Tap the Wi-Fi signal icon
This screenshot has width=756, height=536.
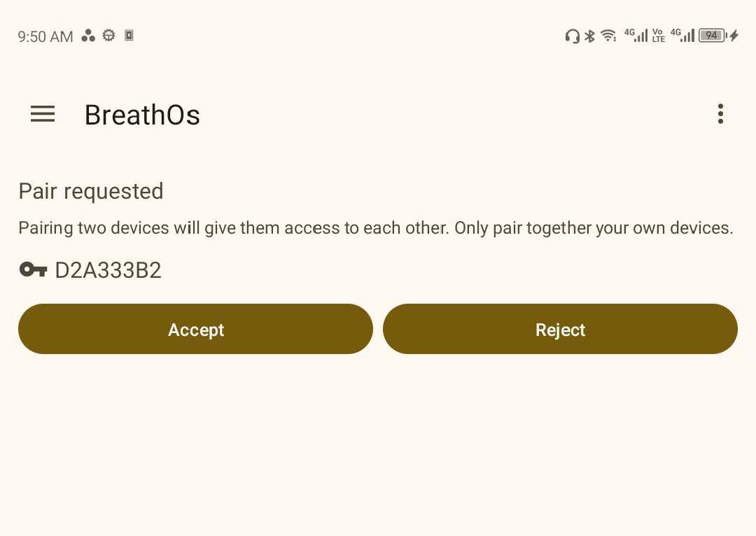(x=608, y=36)
